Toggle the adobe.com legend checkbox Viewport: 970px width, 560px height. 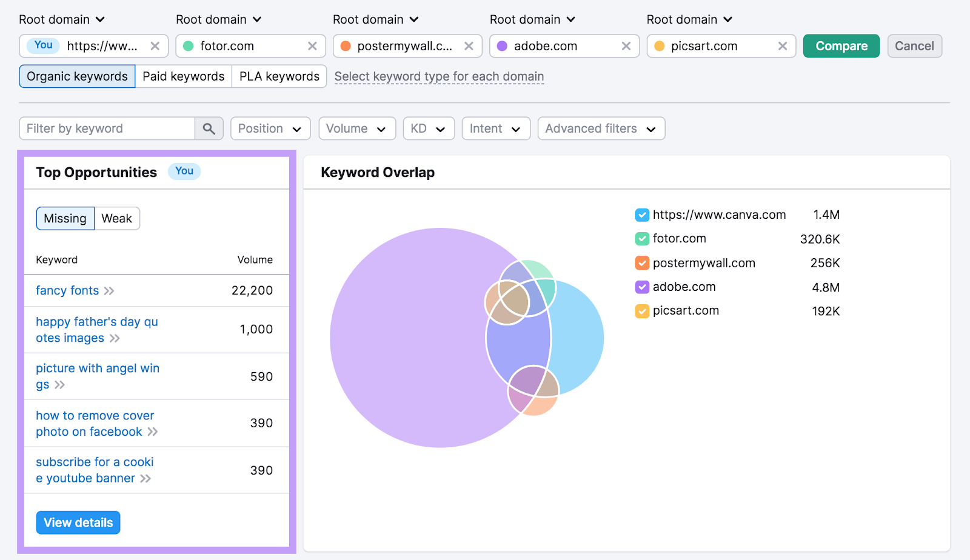pos(641,287)
